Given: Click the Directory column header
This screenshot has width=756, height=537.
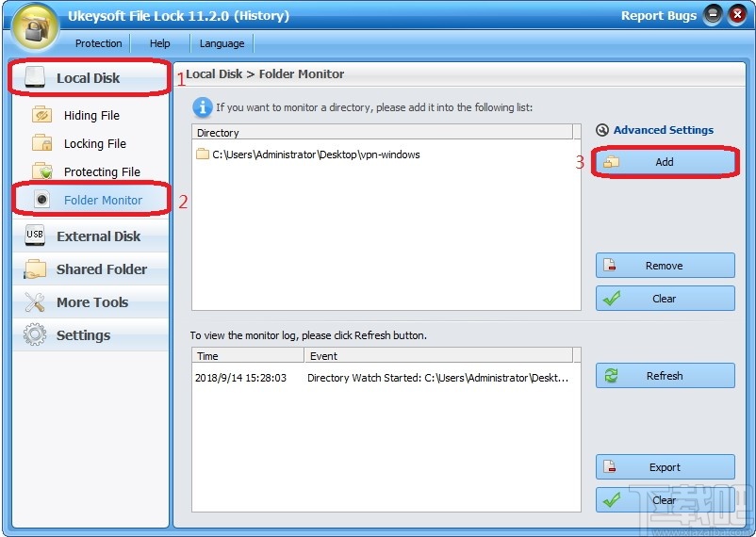Looking at the screenshot, I should coord(383,132).
